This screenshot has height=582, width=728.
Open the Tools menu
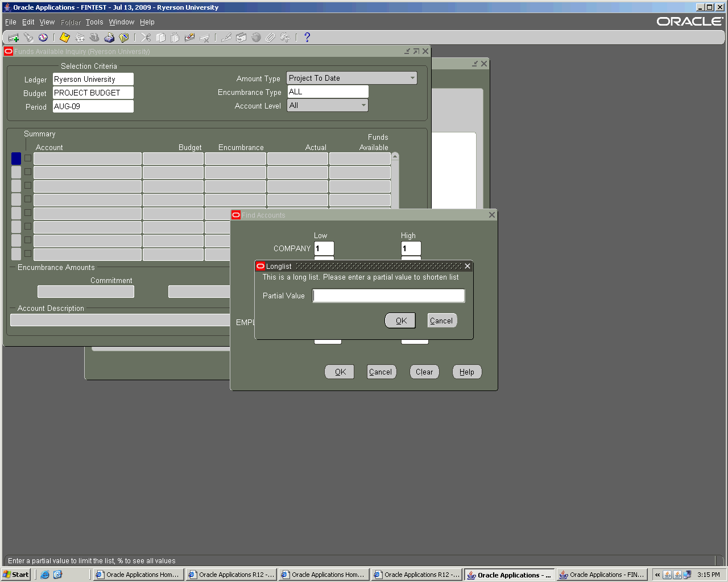[94, 22]
